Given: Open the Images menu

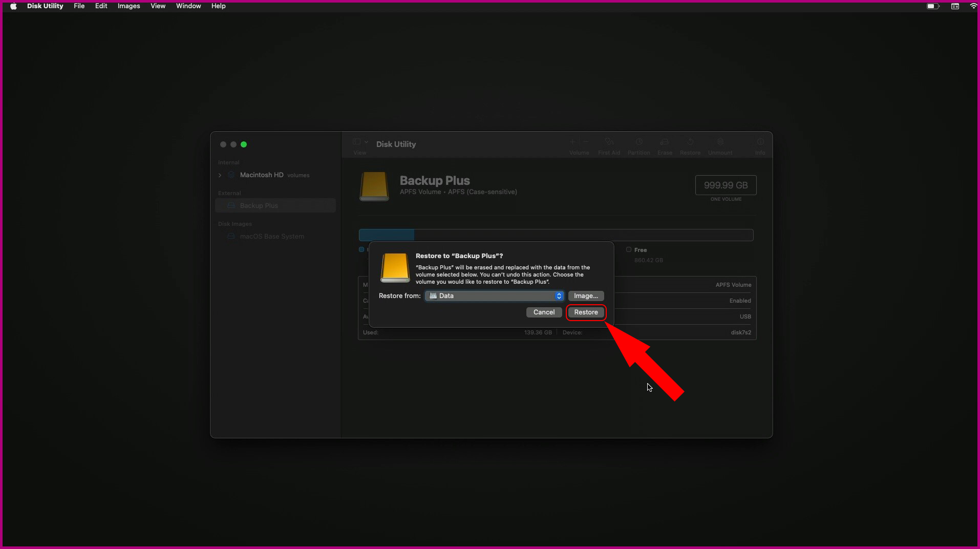Looking at the screenshot, I should (128, 6).
